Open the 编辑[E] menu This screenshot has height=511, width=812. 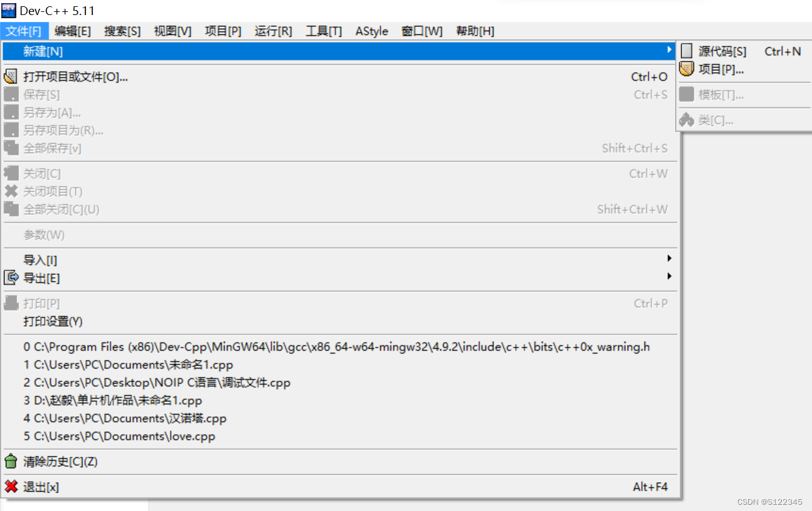tap(72, 31)
